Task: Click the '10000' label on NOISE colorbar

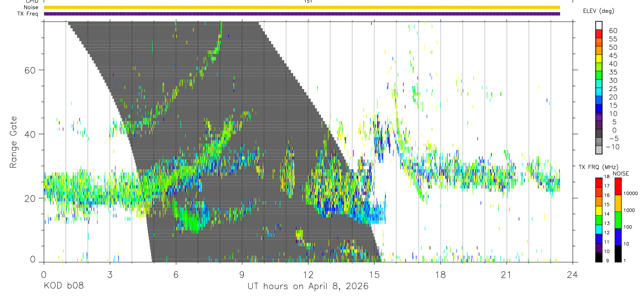Action: [x=630, y=193]
